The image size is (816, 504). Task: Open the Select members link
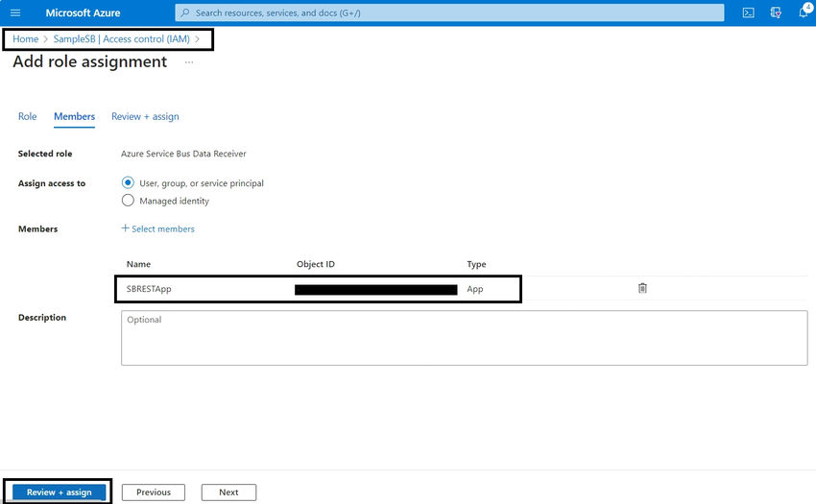click(163, 228)
